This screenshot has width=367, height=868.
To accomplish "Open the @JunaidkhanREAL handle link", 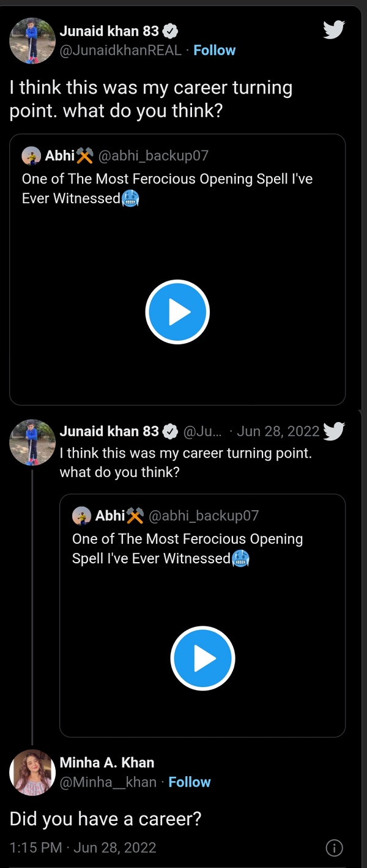I will 120,50.
